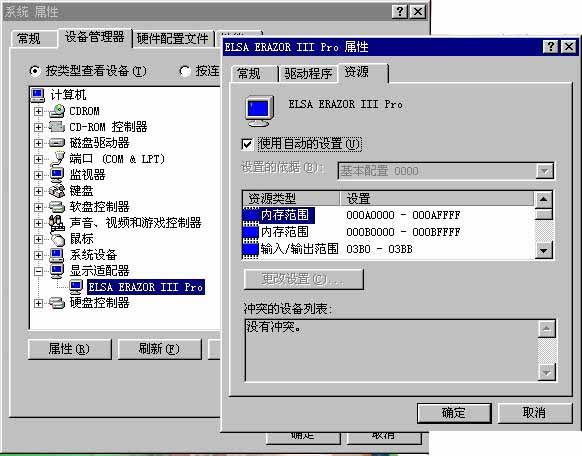Click the 硬盘控制器 hard disk controller icon
This screenshot has width=582, height=456.
[57, 303]
